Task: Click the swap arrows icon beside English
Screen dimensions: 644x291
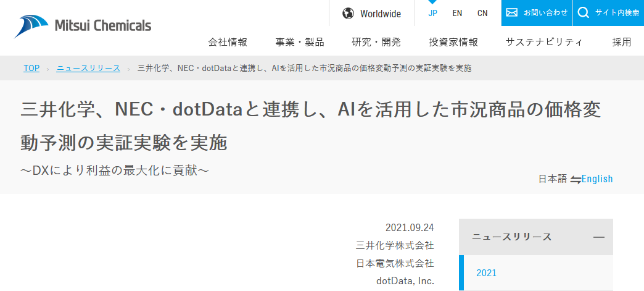Action: pyautogui.click(x=576, y=180)
